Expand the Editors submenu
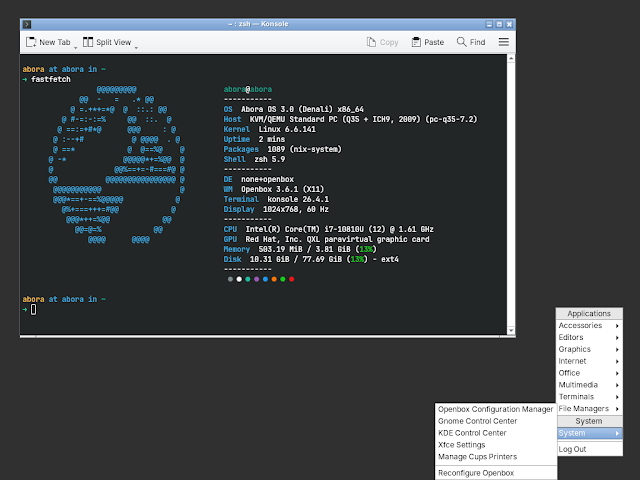Image resolution: width=640 pixels, height=480 pixels. pyautogui.click(x=589, y=337)
